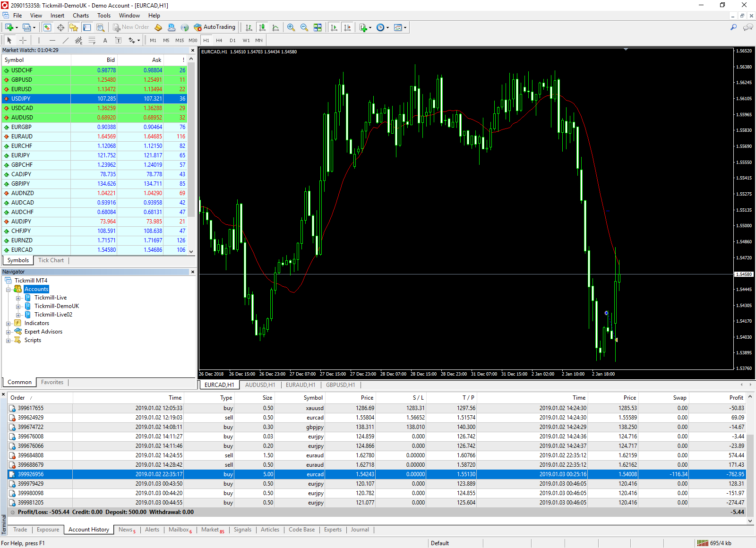Toggle the Terminal panel icon
Viewport: 756px width, 548px height.
point(87,27)
